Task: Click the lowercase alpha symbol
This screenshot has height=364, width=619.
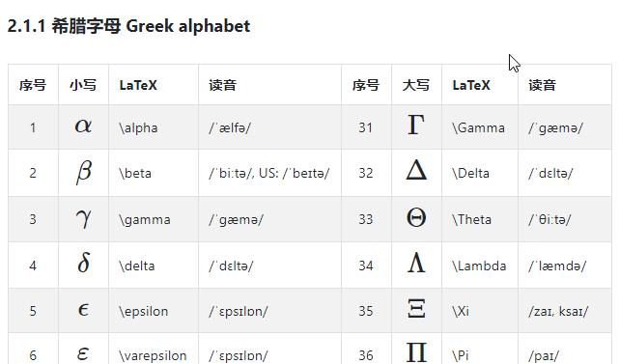Action: pos(83,126)
